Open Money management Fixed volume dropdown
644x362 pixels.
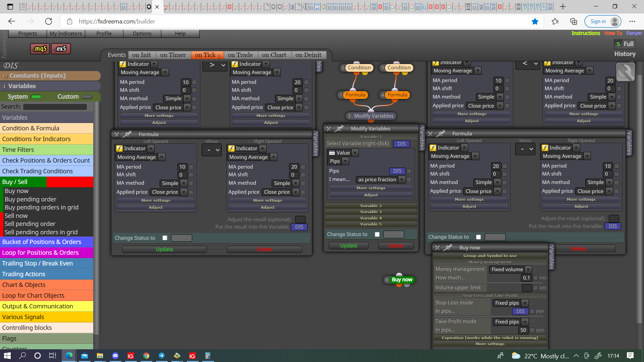point(511,269)
